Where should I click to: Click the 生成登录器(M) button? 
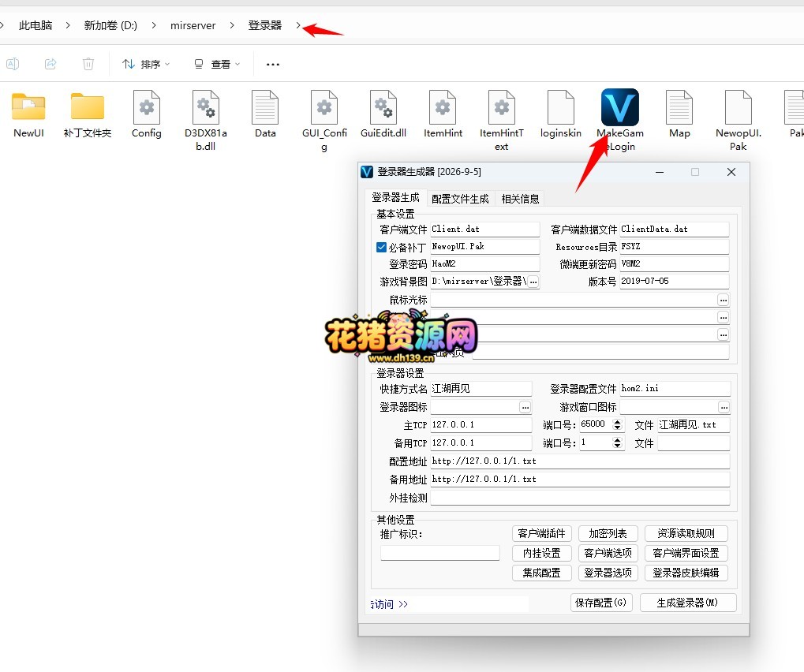click(x=687, y=603)
